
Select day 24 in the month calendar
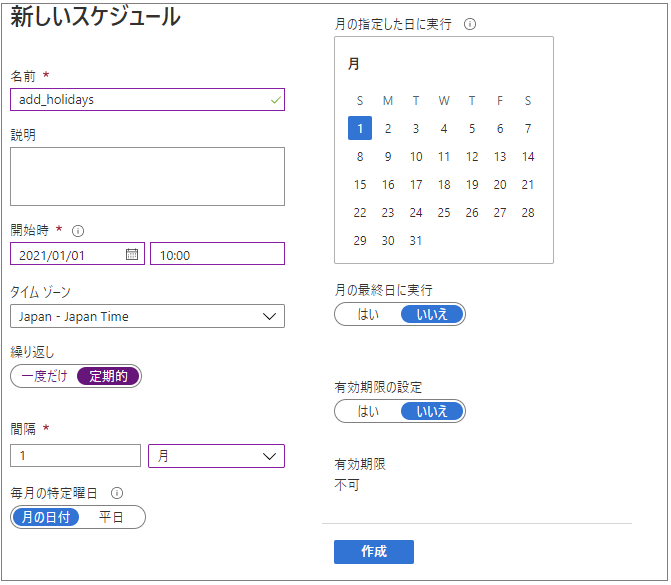click(416, 212)
